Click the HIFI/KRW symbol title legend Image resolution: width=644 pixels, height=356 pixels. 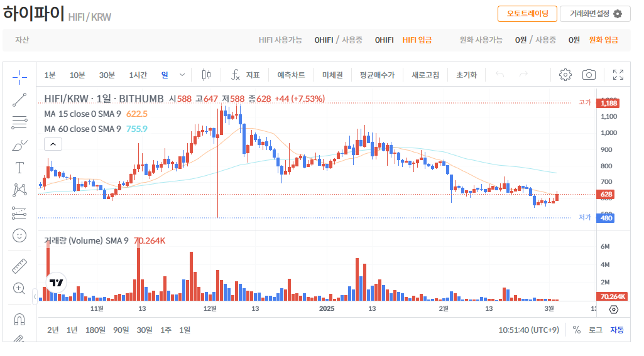coord(104,99)
